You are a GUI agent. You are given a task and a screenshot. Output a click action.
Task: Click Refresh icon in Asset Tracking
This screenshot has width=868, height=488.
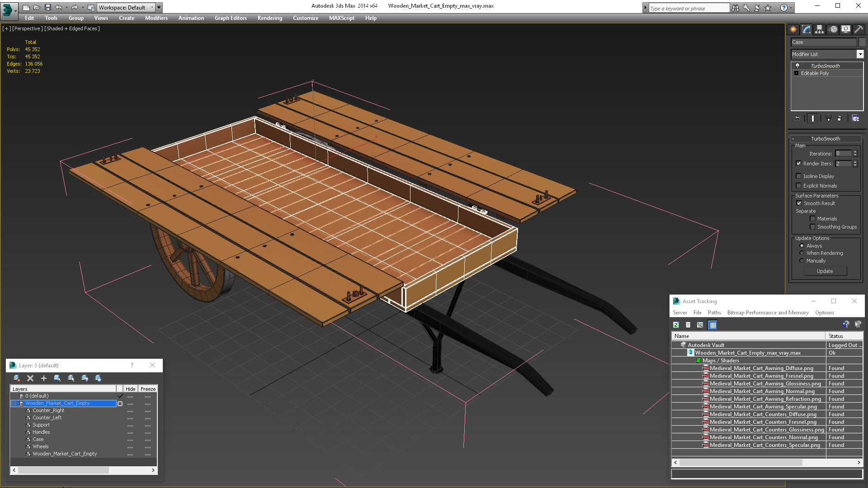(x=676, y=325)
